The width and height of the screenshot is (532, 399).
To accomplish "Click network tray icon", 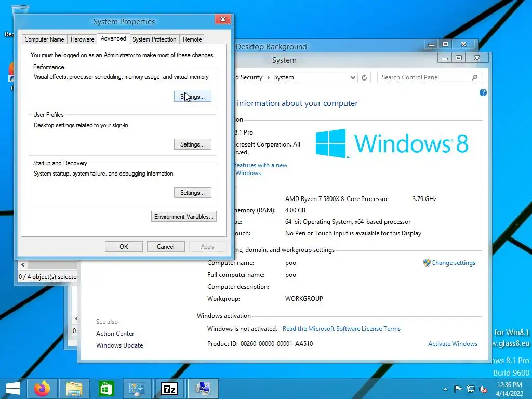I will 471,389.
